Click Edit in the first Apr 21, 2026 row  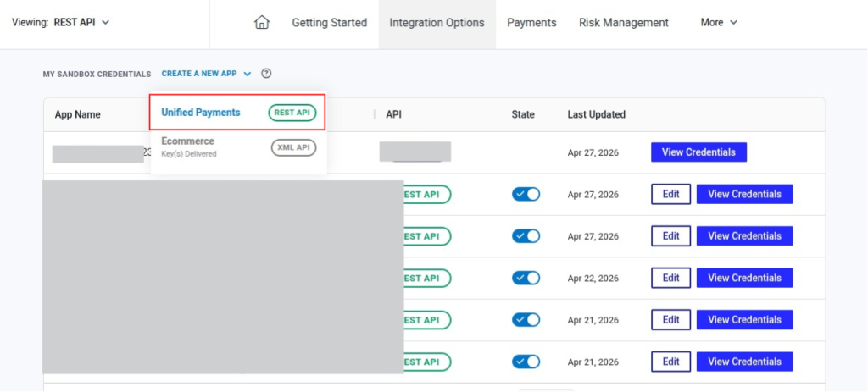(x=671, y=320)
